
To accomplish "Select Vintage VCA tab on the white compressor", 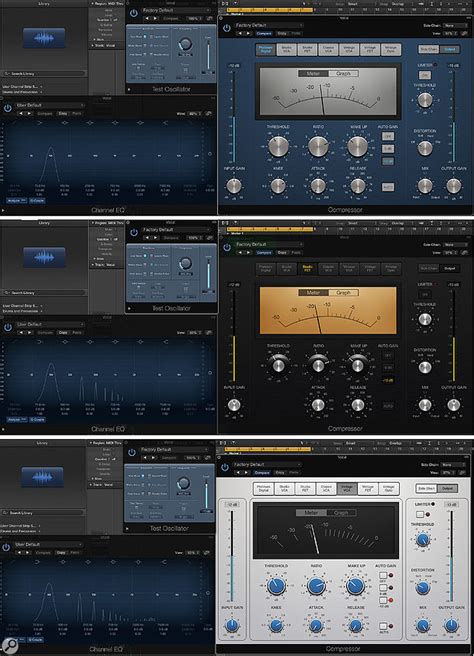I will click(347, 488).
